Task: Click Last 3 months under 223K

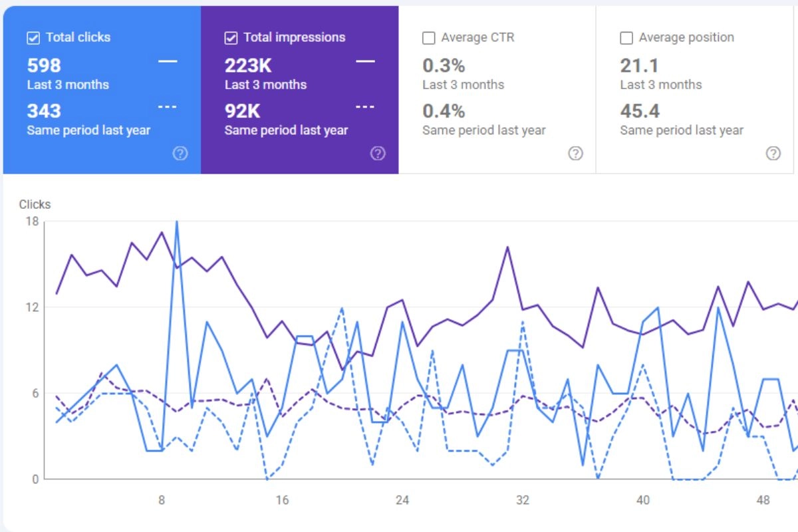Action: pyautogui.click(x=265, y=84)
